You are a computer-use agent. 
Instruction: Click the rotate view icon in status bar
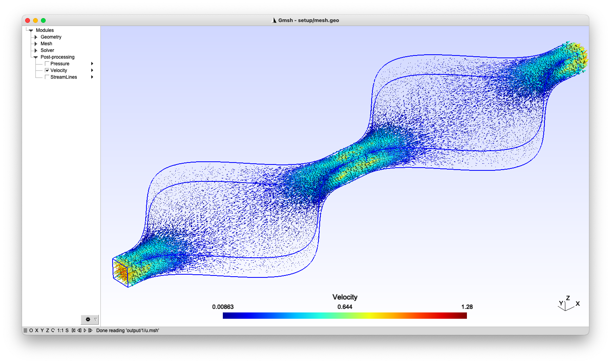point(53,331)
